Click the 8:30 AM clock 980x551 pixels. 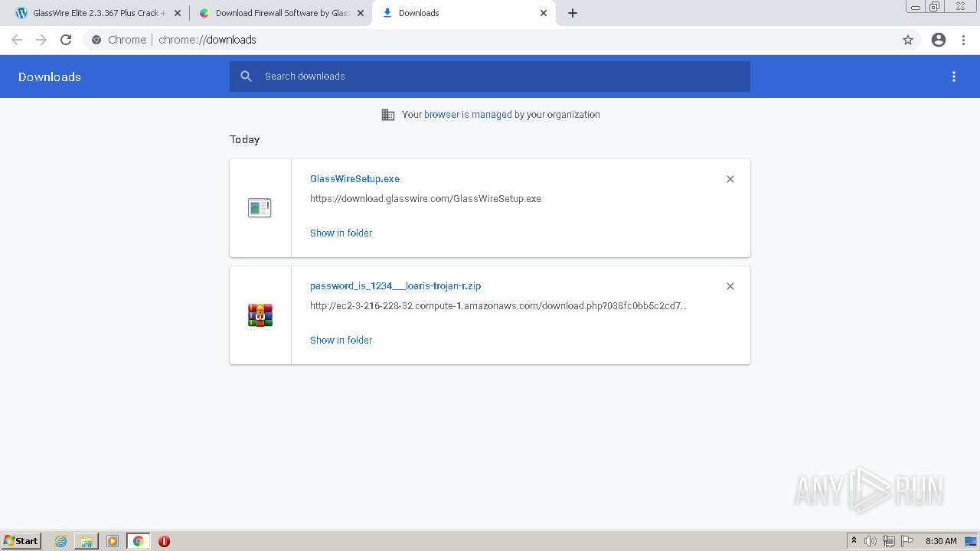941,541
